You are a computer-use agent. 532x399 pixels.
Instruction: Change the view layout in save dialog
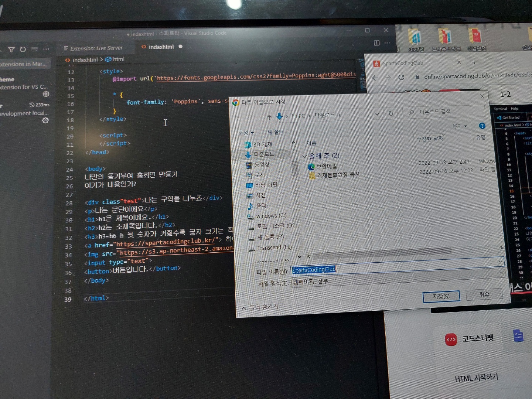[457, 126]
